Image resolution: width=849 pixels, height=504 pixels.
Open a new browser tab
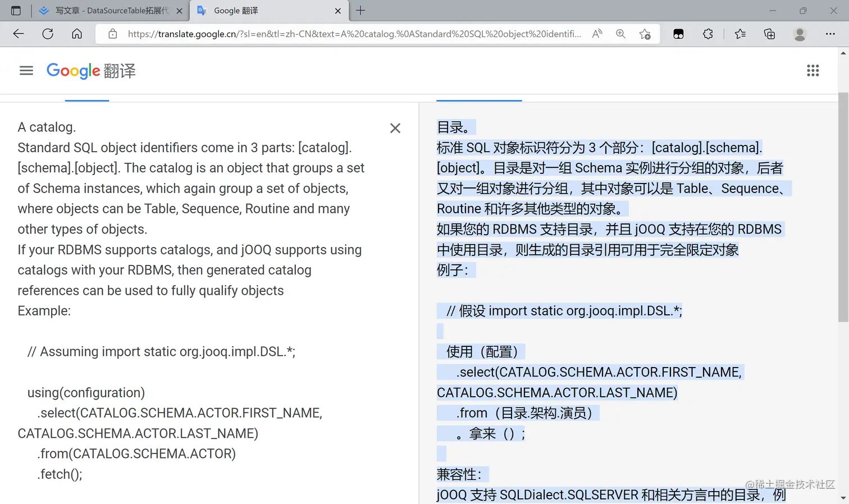pyautogui.click(x=360, y=11)
